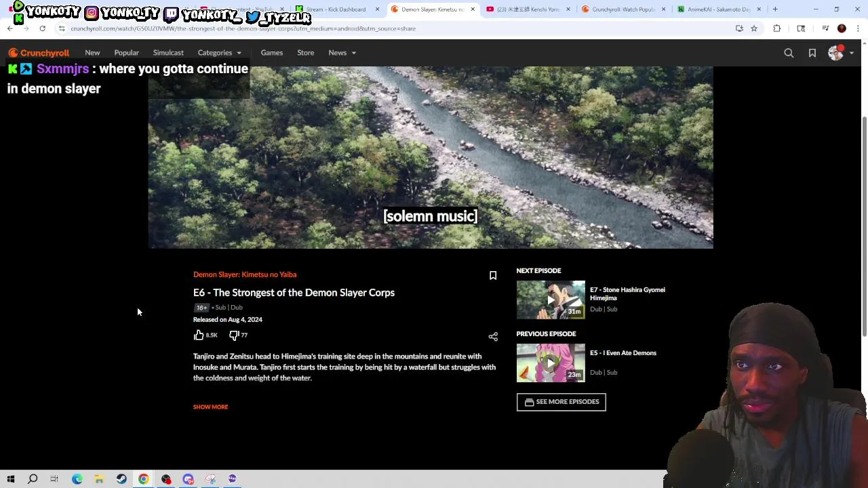This screenshot has height=488, width=868.
Task: Add episode to watchlist with bookmark icon
Action: click(x=493, y=275)
